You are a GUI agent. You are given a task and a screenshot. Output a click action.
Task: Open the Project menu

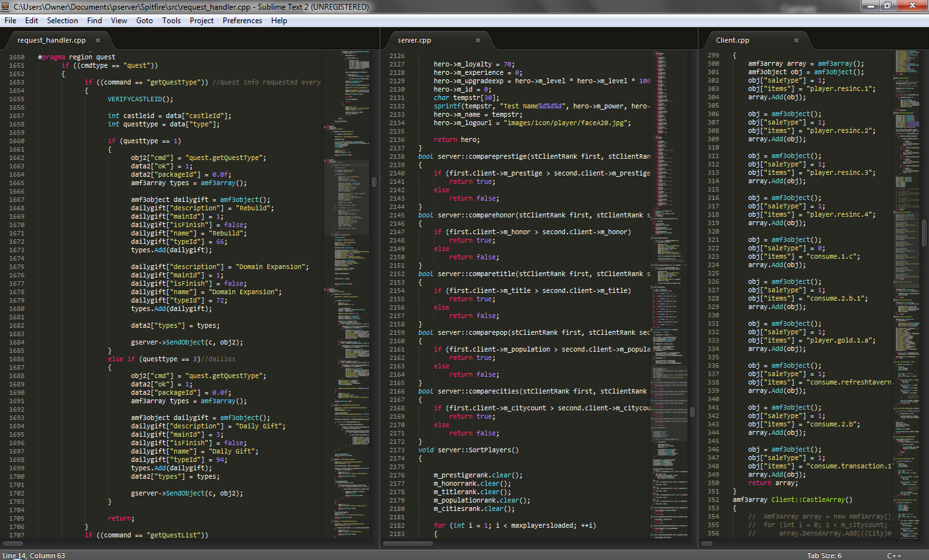tap(202, 21)
